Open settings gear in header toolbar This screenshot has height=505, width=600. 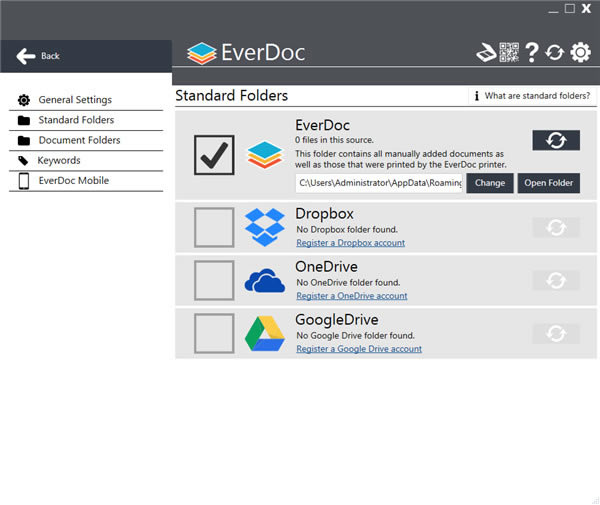(x=580, y=52)
